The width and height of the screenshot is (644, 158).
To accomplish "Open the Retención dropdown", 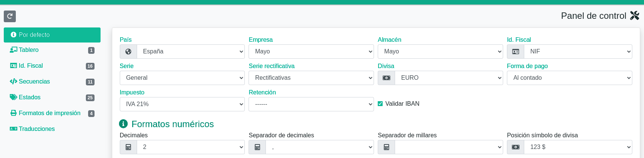I will coord(311,104).
